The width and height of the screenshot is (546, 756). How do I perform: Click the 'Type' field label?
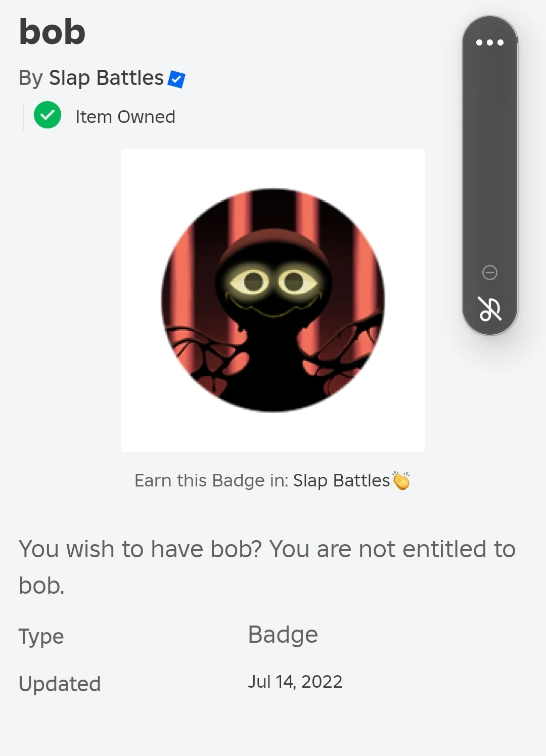click(x=41, y=637)
